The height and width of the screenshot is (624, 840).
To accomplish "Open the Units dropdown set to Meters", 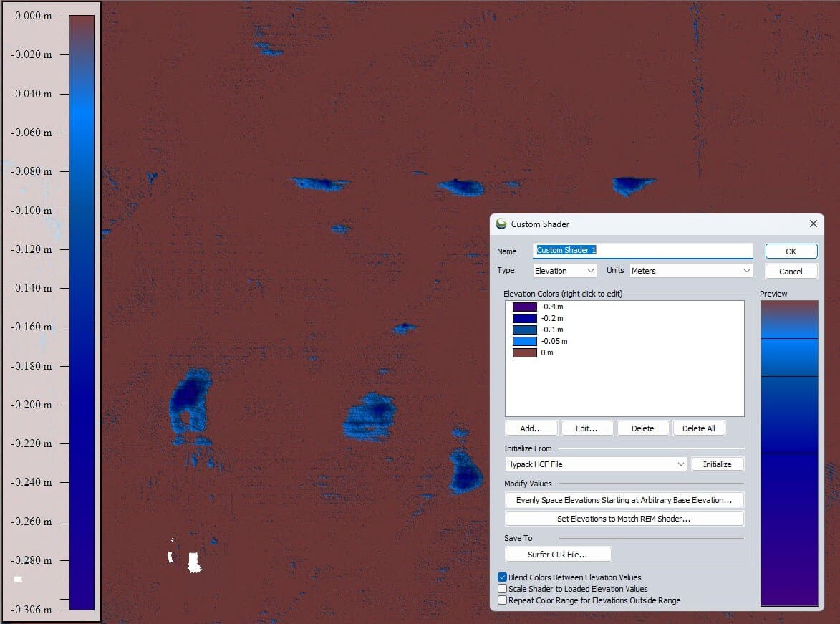I will click(690, 271).
